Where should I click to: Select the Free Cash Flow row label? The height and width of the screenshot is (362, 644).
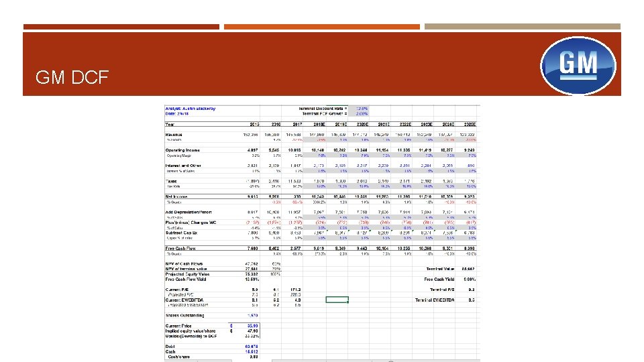[180, 248]
